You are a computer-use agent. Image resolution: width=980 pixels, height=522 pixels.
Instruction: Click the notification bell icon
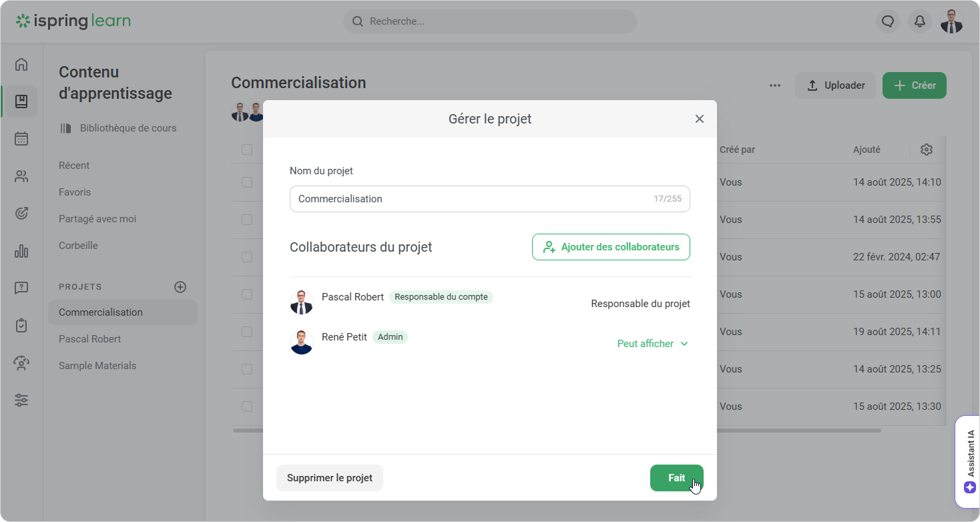[x=920, y=21]
